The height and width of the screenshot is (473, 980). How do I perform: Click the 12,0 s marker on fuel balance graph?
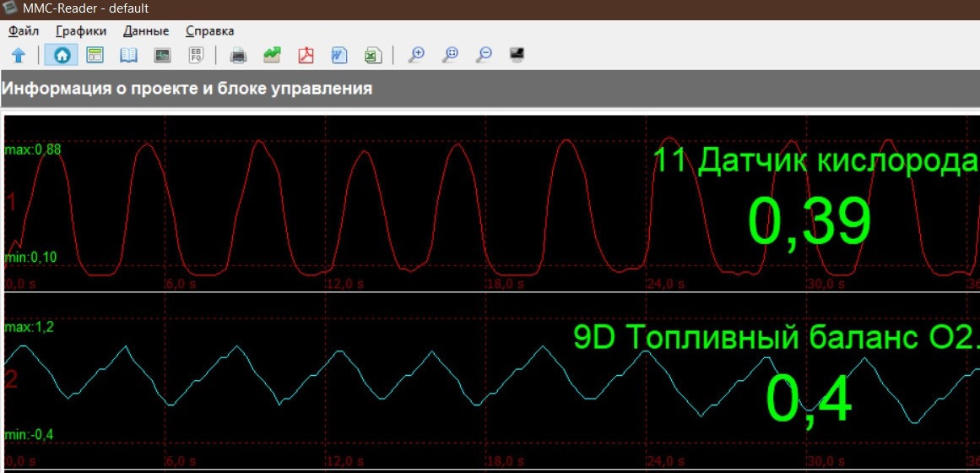pyautogui.click(x=346, y=462)
